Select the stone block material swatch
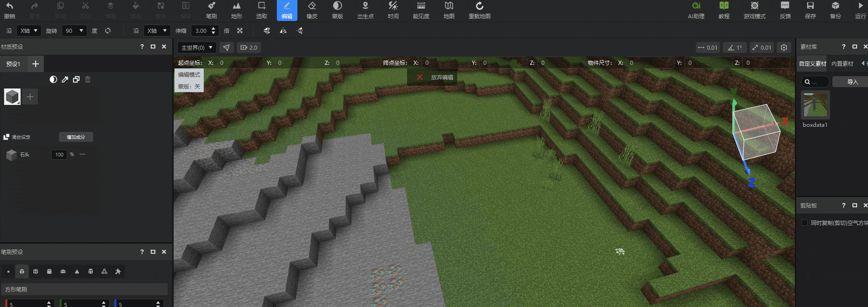The image size is (868, 307). click(x=12, y=97)
